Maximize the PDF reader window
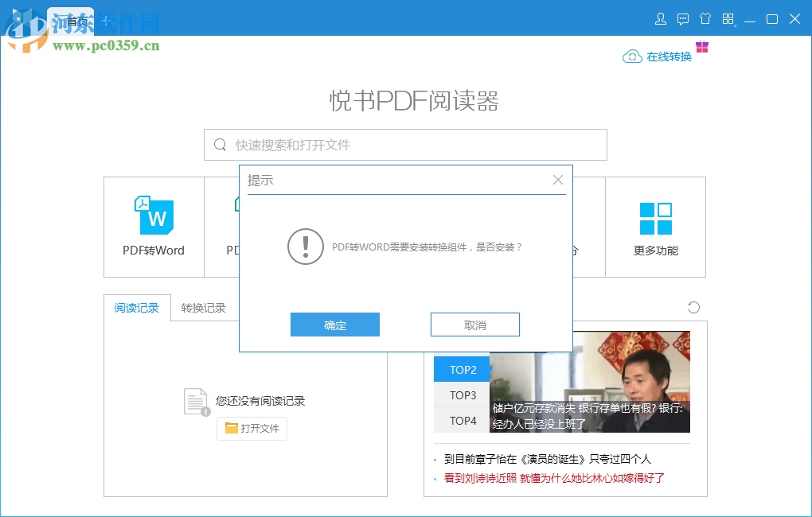812x517 pixels. [x=772, y=19]
